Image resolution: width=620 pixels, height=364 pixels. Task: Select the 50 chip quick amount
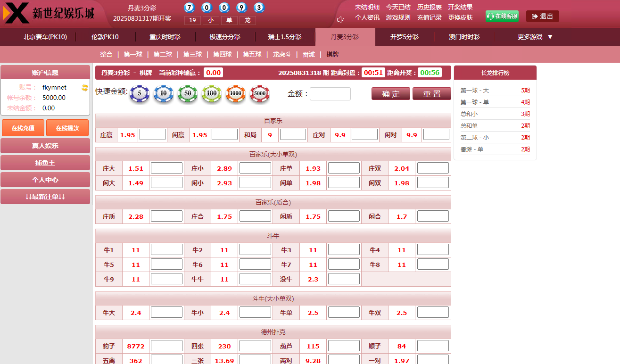click(188, 93)
